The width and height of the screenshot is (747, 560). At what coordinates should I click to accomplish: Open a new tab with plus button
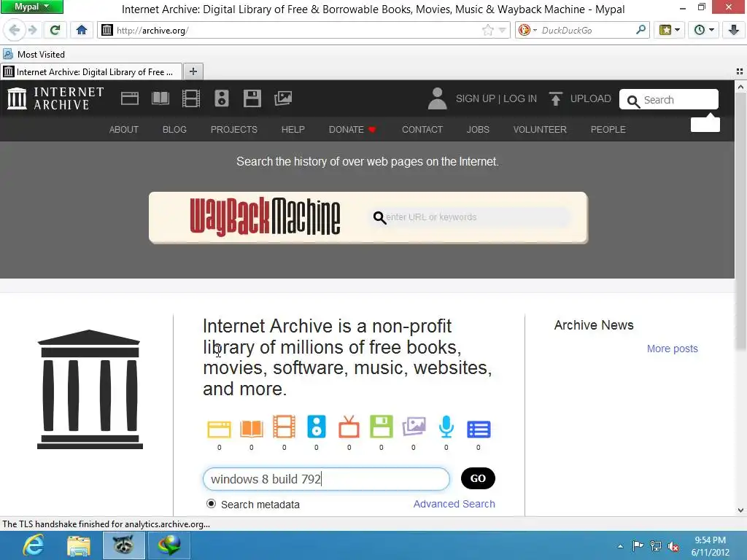pos(193,71)
